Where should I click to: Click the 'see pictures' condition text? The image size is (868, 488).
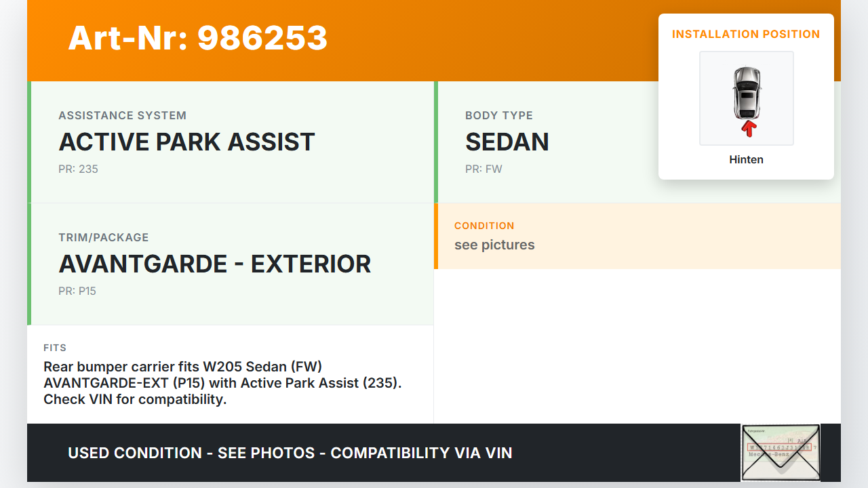pos(494,245)
